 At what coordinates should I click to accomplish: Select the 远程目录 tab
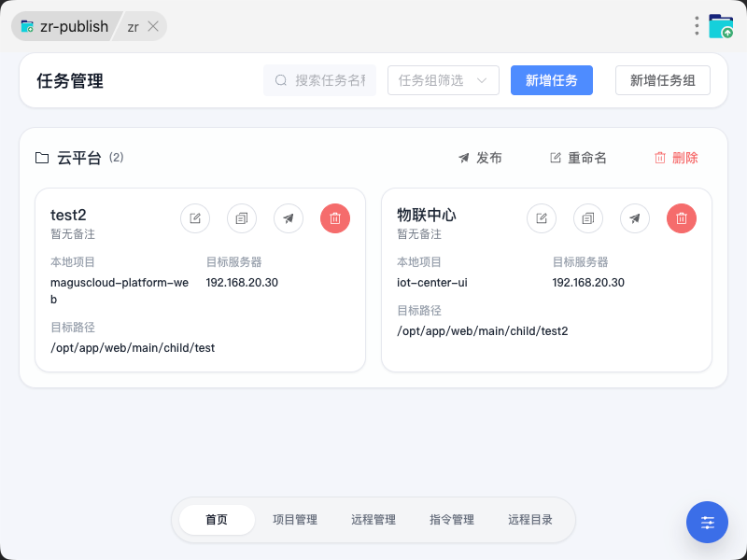(530, 520)
